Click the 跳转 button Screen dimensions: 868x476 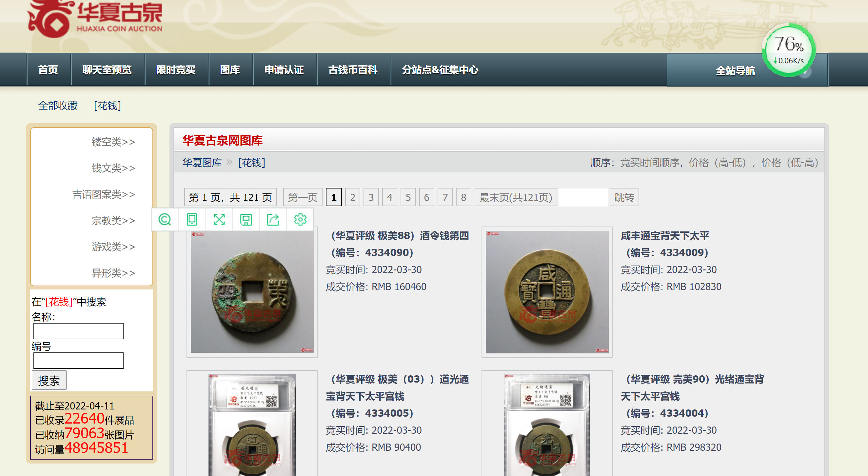point(624,197)
